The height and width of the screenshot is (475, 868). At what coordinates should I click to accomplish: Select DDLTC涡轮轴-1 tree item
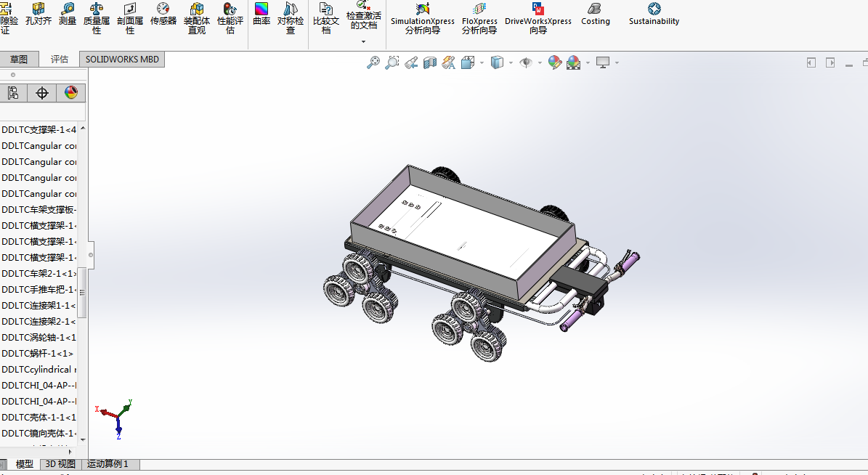pyautogui.click(x=38, y=337)
